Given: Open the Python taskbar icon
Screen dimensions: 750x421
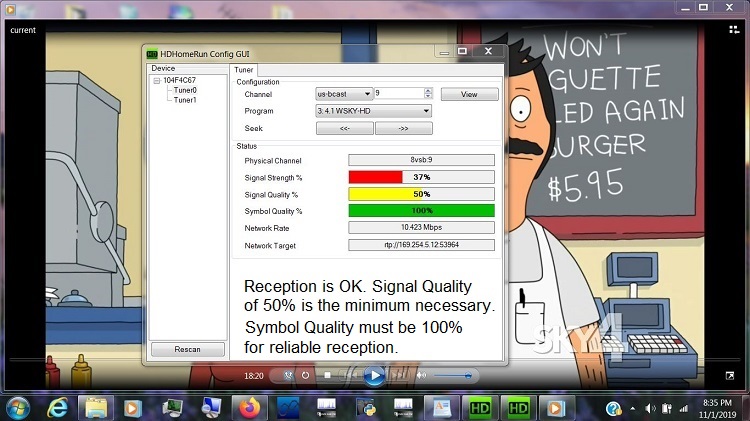Looking at the screenshot, I should point(365,408).
